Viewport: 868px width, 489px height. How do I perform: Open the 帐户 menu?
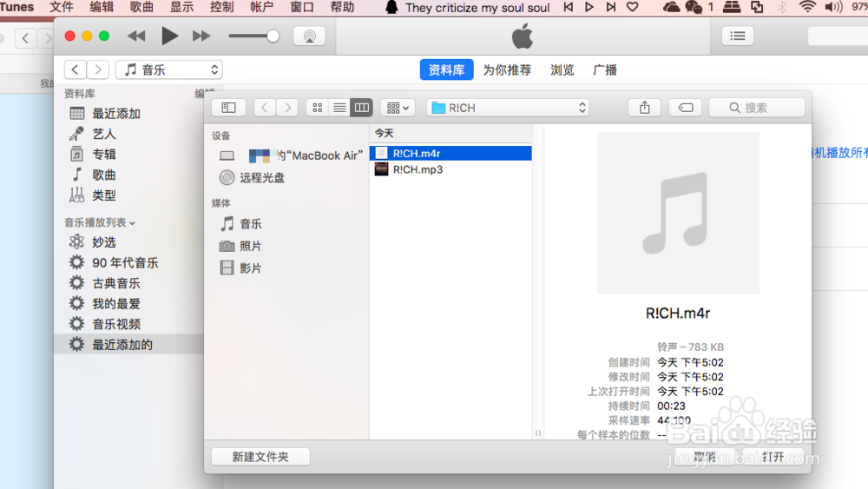[262, 7]
